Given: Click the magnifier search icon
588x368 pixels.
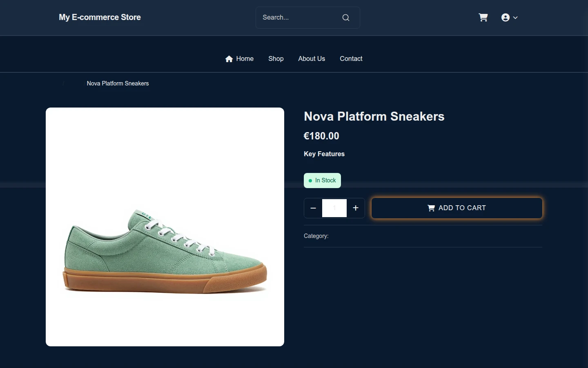Looking at the screenshot, I should [346, 18].
